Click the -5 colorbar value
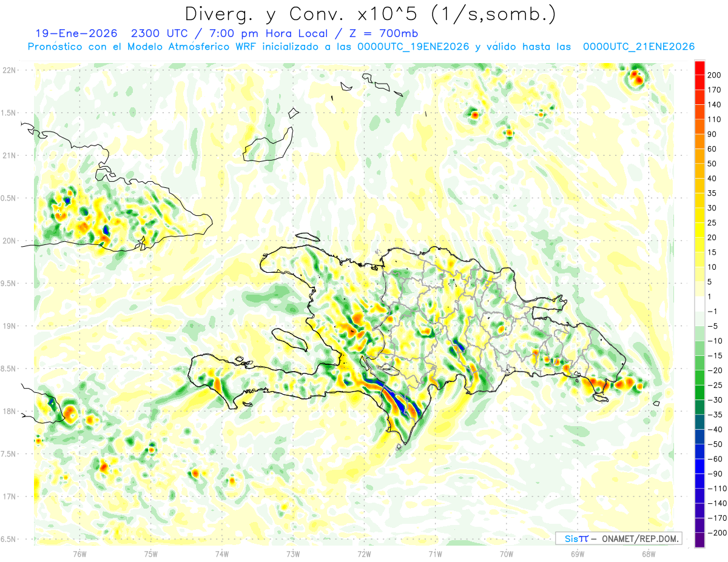Image resolution: width=728 pixels, height=562 pixels. point(714,326)
